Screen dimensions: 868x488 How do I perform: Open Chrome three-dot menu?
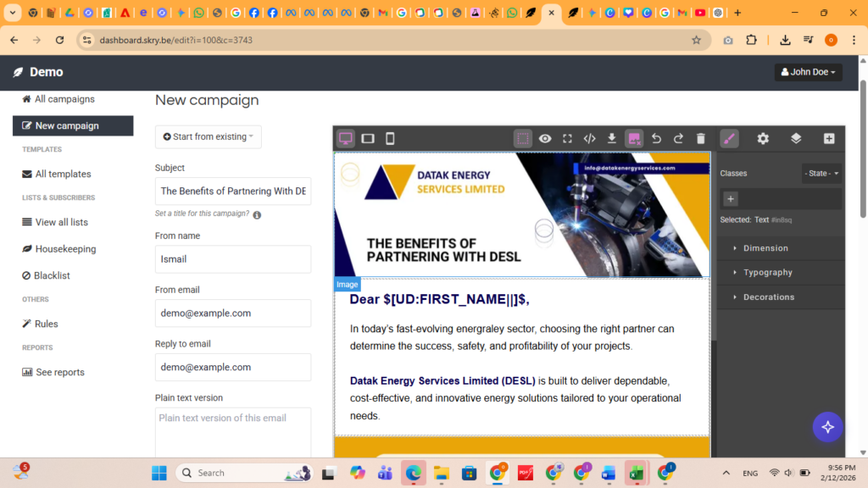click(x=854, y=40)
